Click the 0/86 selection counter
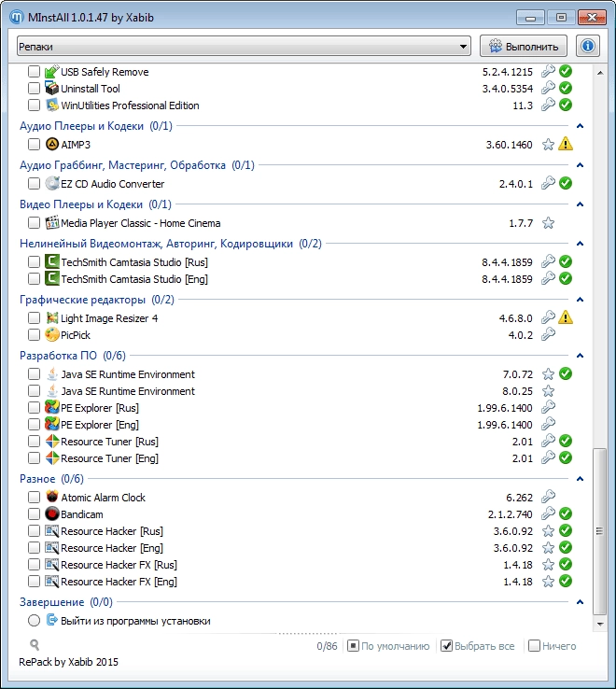 [x=327, y=646]
